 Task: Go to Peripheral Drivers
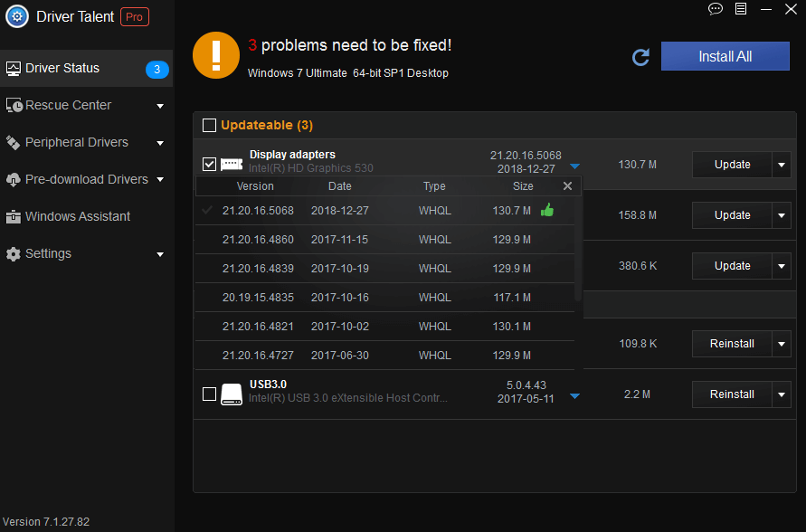(86, 142)
